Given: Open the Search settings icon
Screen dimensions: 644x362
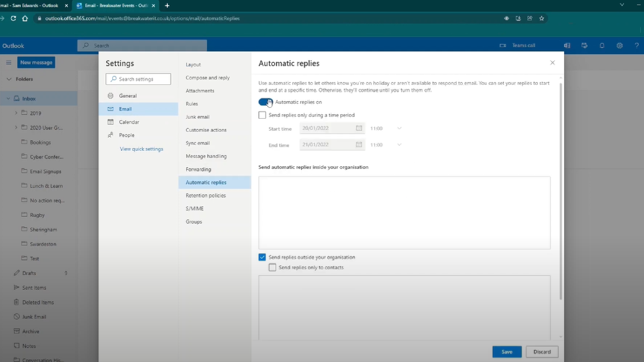Looking at the screenshot, I should pyautogui.click(x=113, y=79).
